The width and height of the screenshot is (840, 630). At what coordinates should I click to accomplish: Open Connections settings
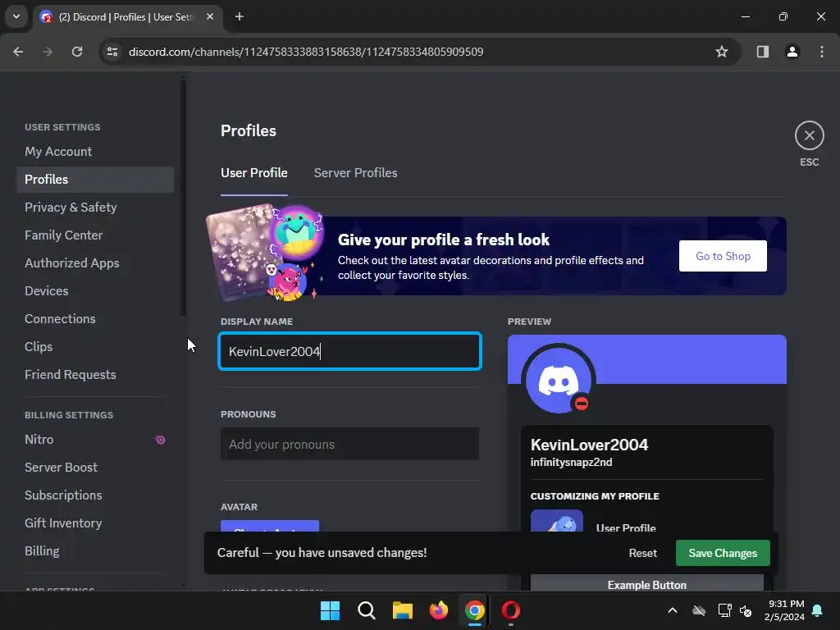click(x=95, y=319)
